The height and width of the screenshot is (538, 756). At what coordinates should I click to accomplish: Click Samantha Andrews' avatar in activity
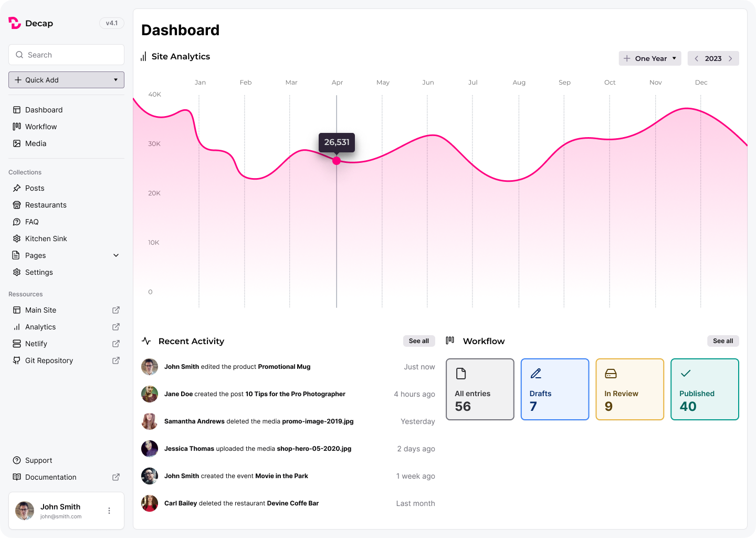(x=150, y=421)
